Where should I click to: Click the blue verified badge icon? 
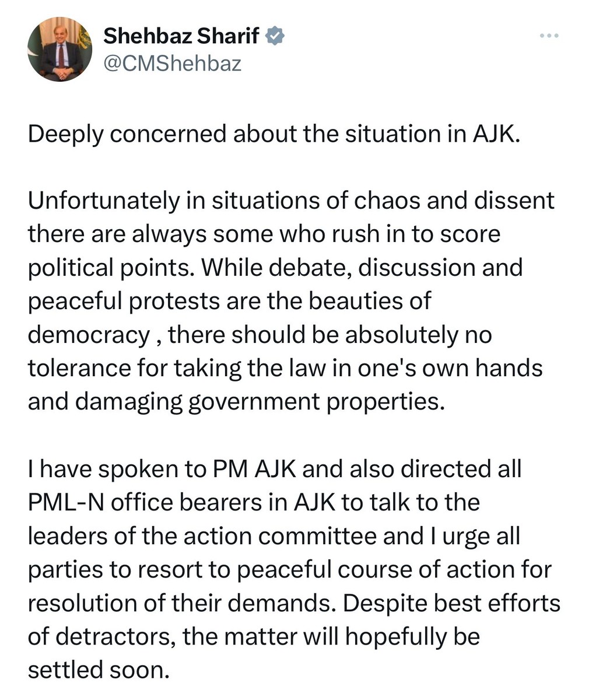[275, 36]
